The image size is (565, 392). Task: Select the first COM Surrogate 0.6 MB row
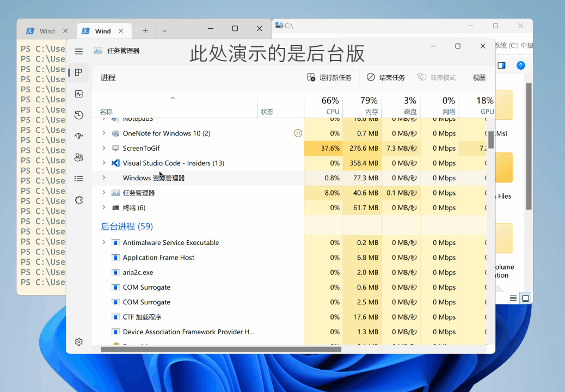(x=289, y=287)
